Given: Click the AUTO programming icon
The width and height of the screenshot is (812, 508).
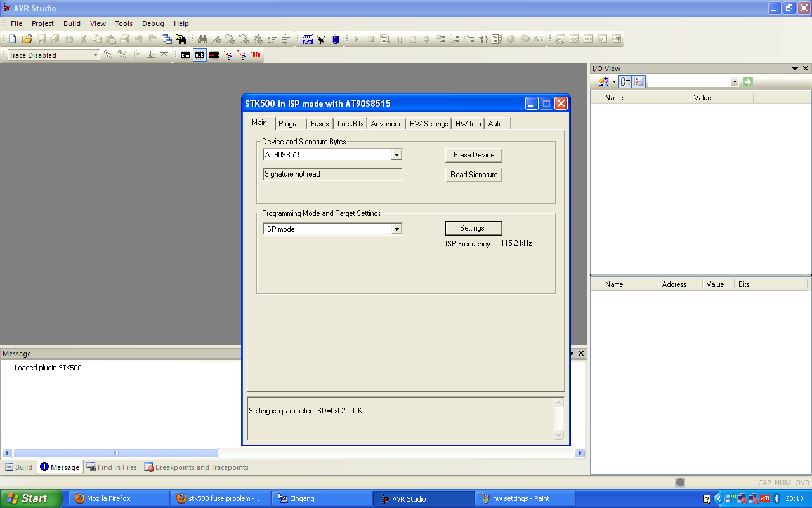Looking at the screenshot, I should [x=255, y=55].
